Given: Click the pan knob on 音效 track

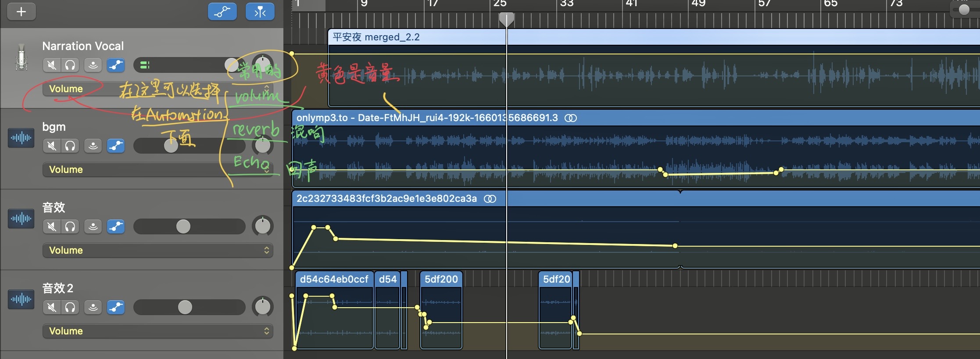Looking at the screenshot, I should pyautogui.click(x=262, y=226).
